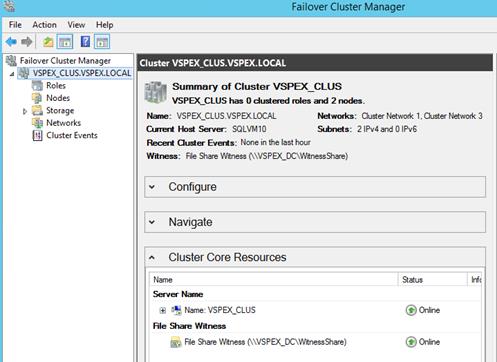Open the File menu
The image size is (497, 362).
[15, 25]
